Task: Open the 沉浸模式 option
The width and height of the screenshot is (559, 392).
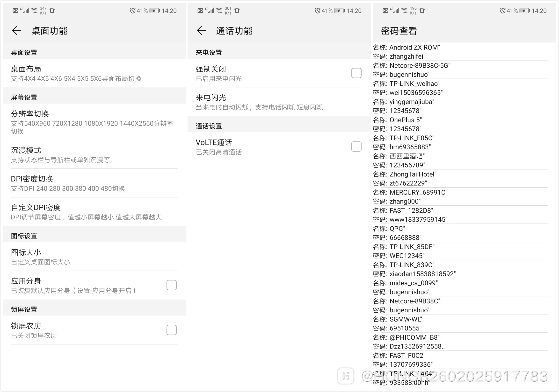Action: (94, 155)
